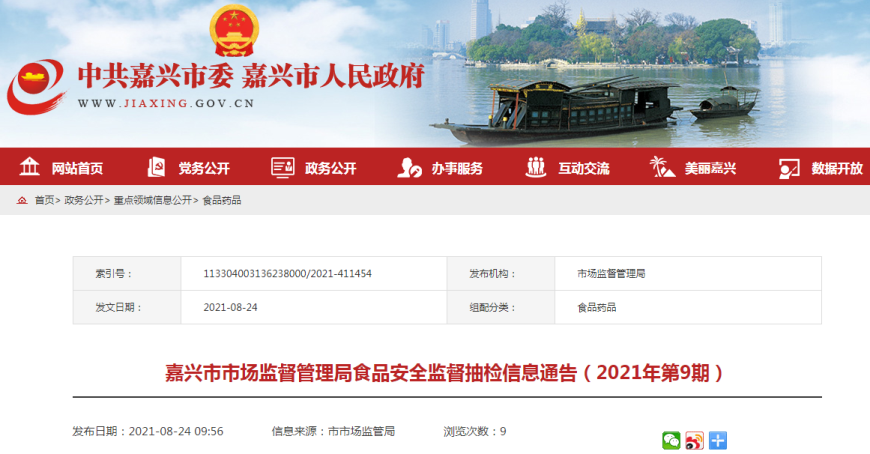Click the 互动交流 people icon
This screenshot has width=870, height=454.
(x=536, y=167)
